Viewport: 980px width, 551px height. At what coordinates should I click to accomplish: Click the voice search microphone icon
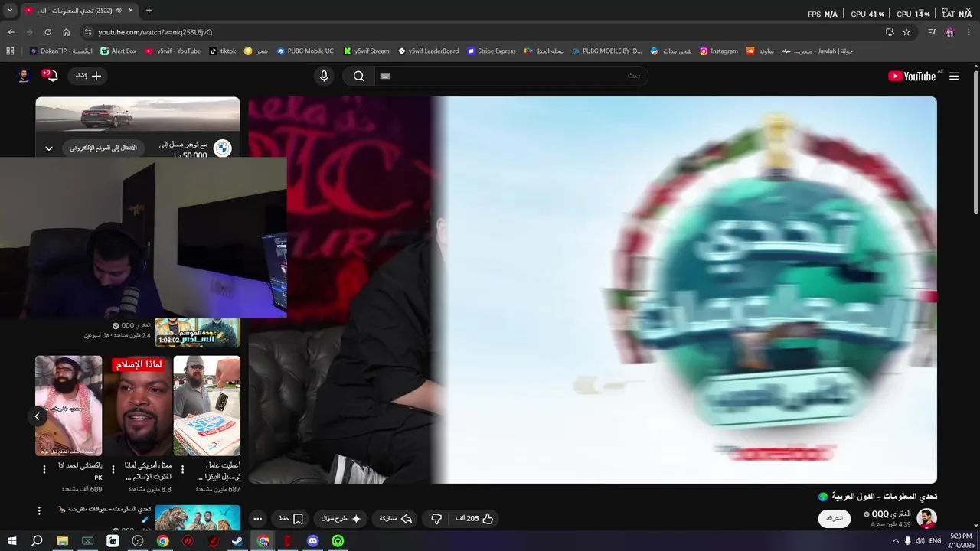[324, 76]
